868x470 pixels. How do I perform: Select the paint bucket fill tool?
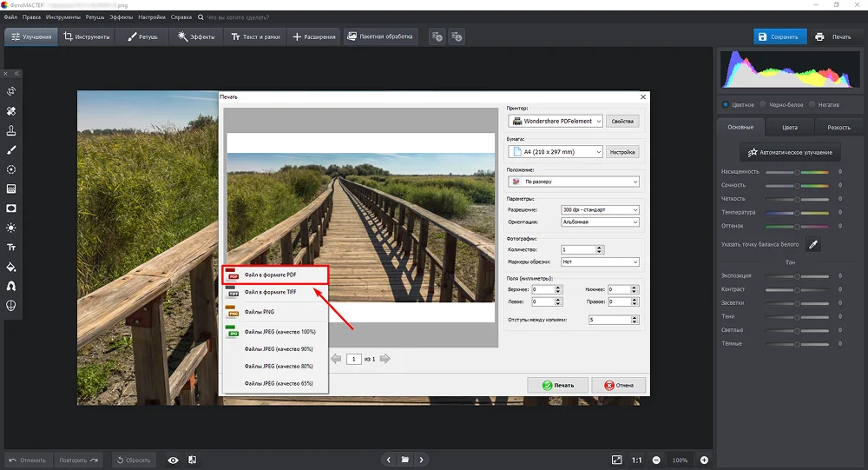pyautogui.click(x=11, y=267)
